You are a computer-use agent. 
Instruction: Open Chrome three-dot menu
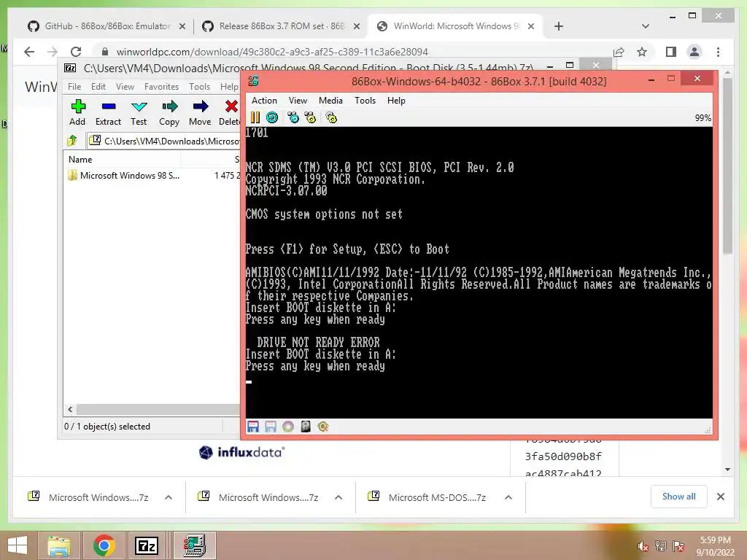[718, 52]
